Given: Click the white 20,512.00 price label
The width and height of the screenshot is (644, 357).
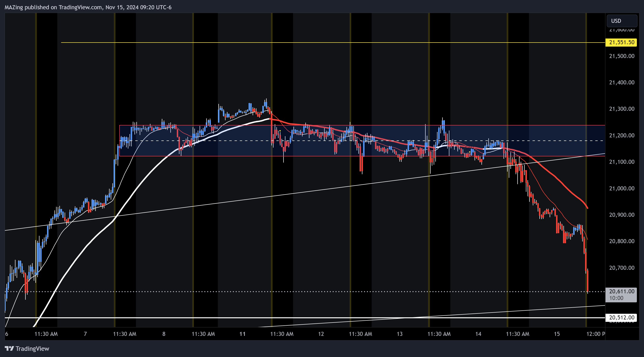Looking at the screenshot, I should 621,318.
